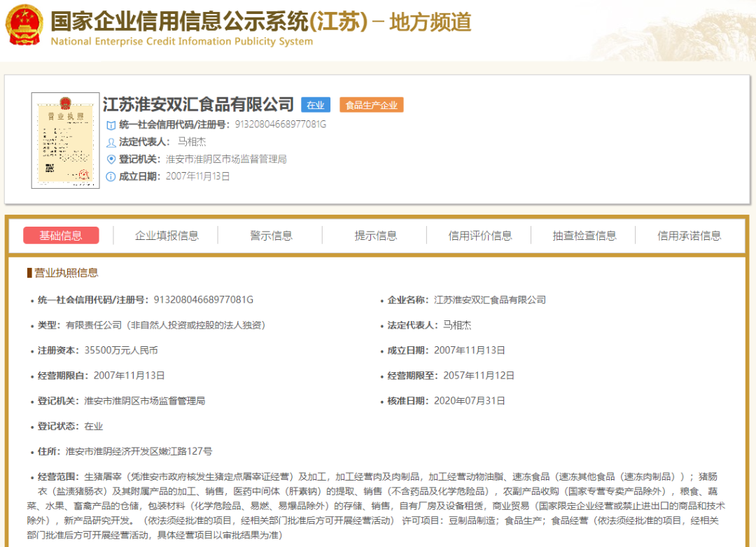Screen dimensions: 756x547
Task: Click the header founding date 2007年11月13日
Action: click(197, 176)
